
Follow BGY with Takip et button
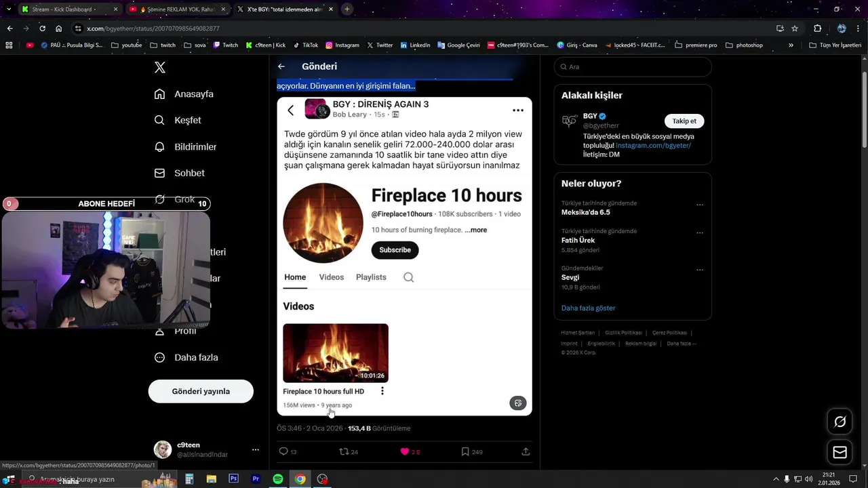tap(684, 121)
